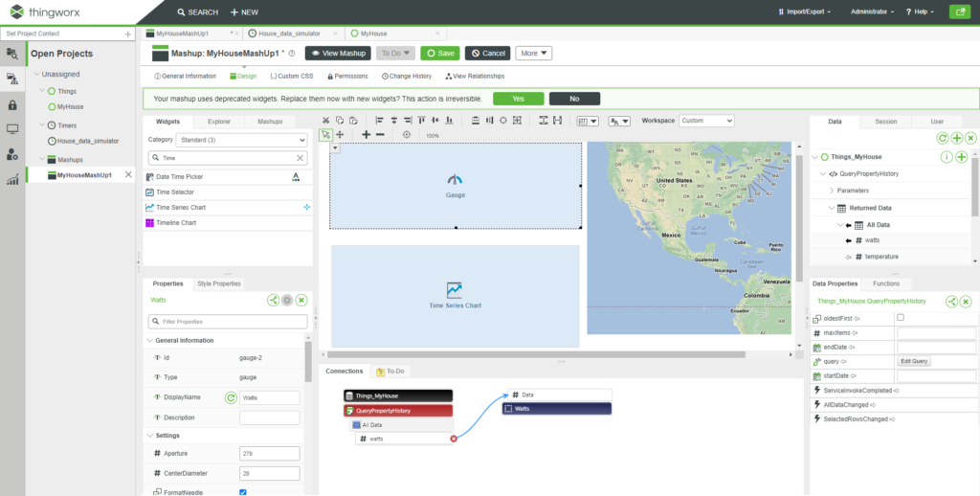Image resolution: width=980 pixels, height=496 pixels.
Task: Zoom in with the plus icon
Action: pos(367,134)
